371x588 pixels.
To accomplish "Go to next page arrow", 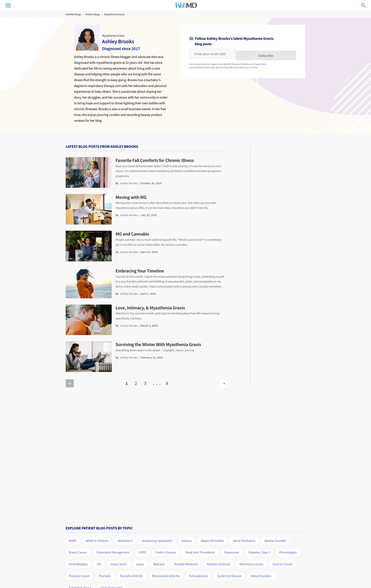I will (x=224, y=383).
